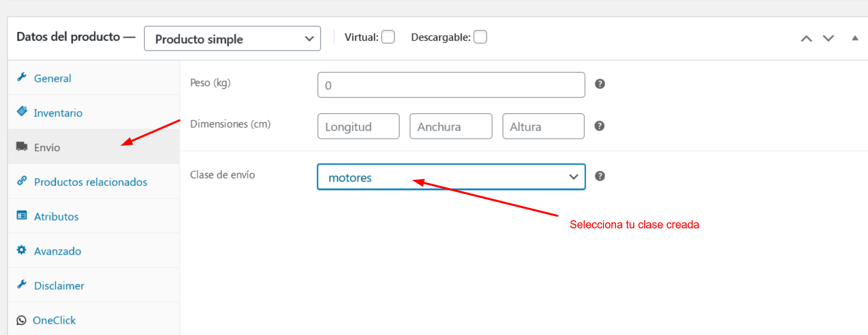Move the panel down with the down chevron
The width and height of the screenshot is (868, 335).
(x=828, y=38)
